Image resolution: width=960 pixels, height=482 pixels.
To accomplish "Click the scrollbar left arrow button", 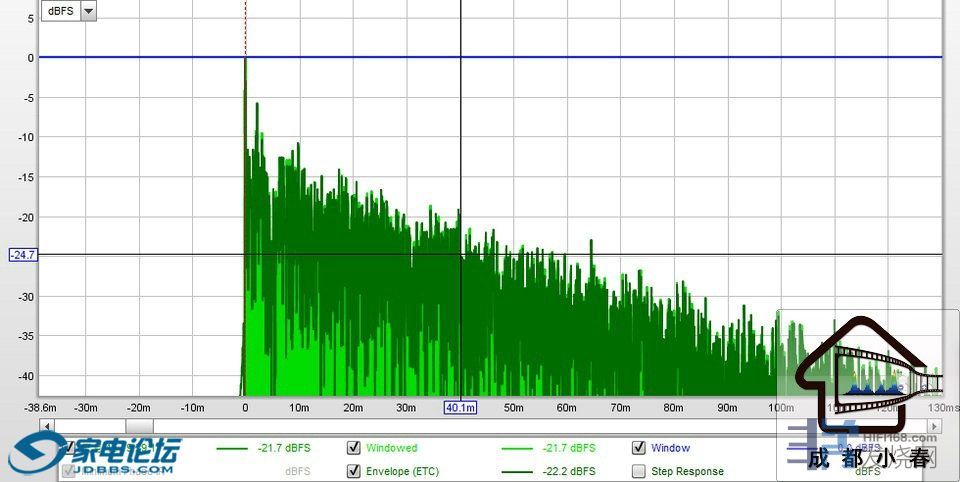I will tap(46, 426).
